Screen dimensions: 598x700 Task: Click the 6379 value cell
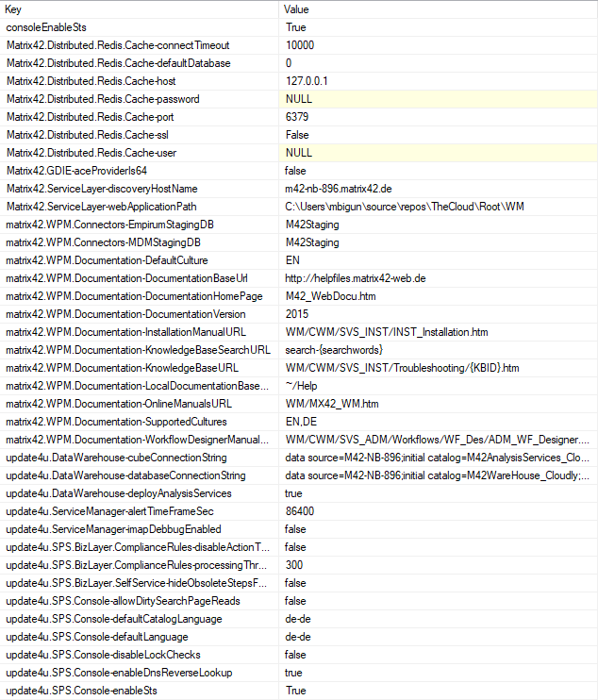(439, 117)
